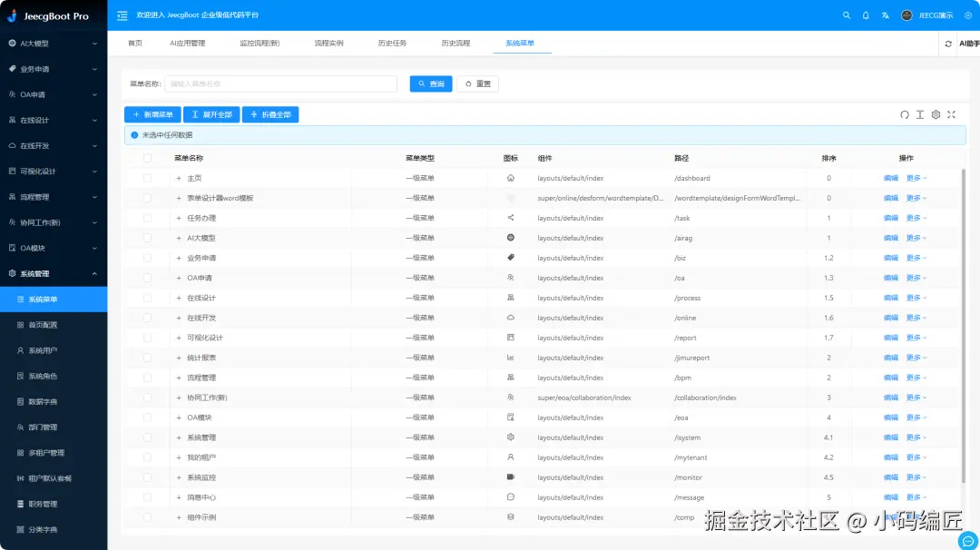Expand AI大模型 sidebar menu
This screenshot has width=980, height=550.
coord(54,44)
